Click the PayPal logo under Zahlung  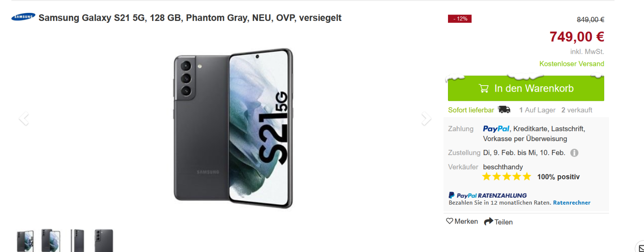point(496,129)
